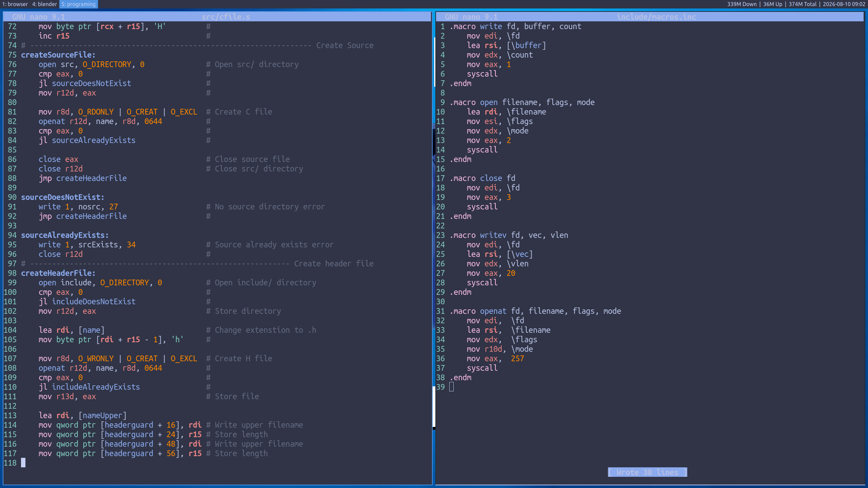
Task: Click the .endm on line 38
Action: point(460,378)
